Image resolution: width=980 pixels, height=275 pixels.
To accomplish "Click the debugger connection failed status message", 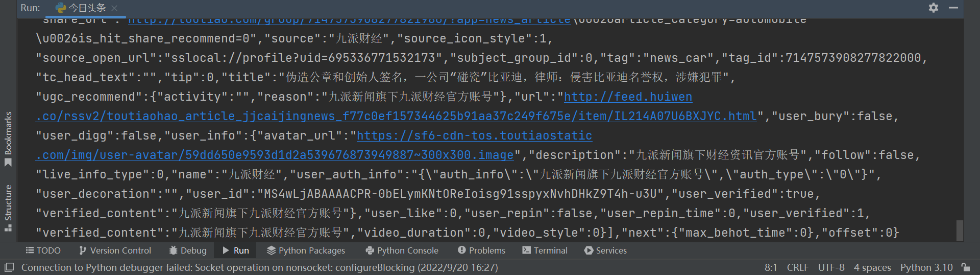I will click(x=260, y=267).
